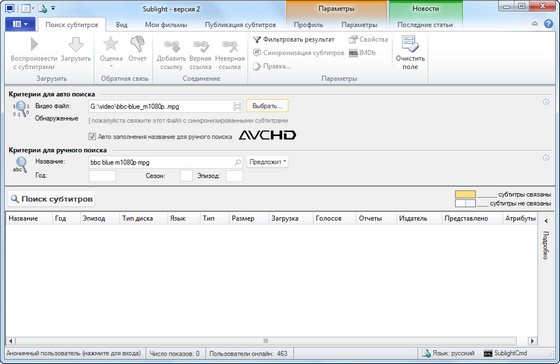Open the blue application menu dropdown
Viewport: 560px width, 364px height.
(x=20, y=24)
